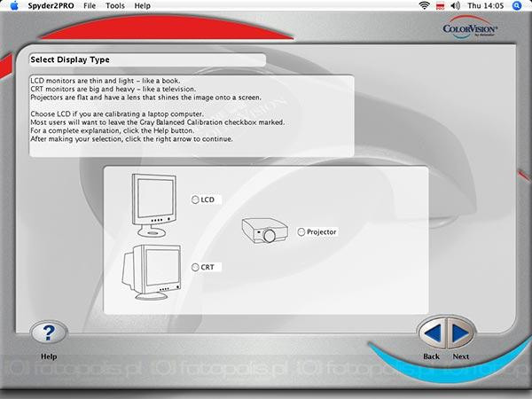Click the projector illustration

265,231
